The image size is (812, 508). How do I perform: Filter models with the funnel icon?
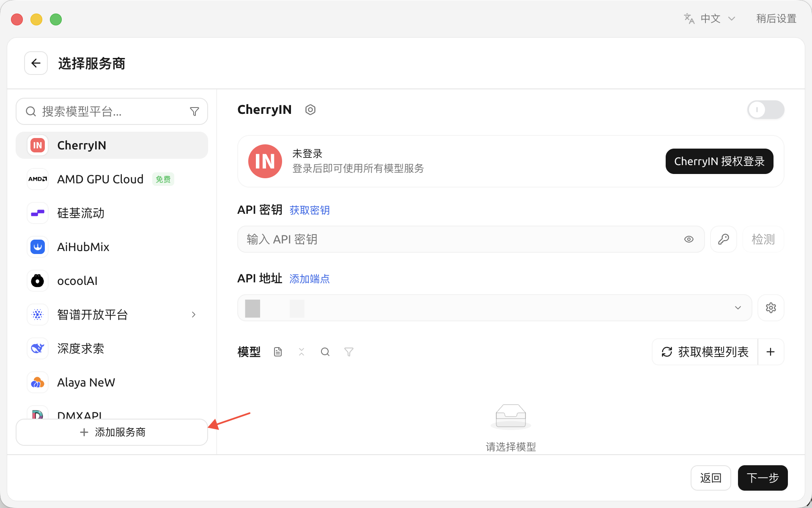(349, 352)
